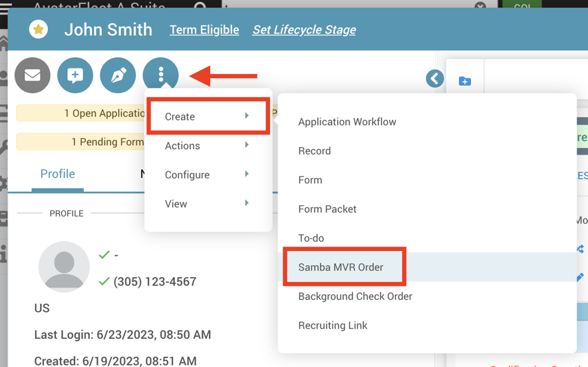Click the pen signature icon button
Viewport: 588px width, 367px height.
[x=118, y=75]
